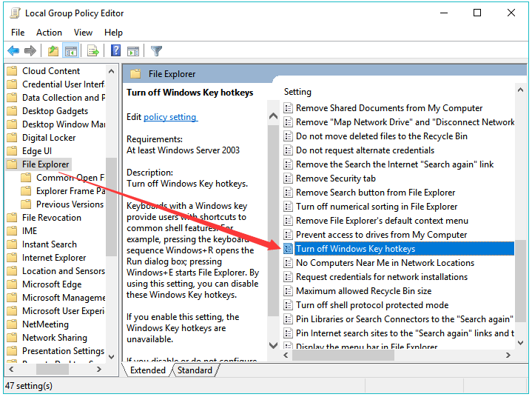Click description pane scroll up arrow

(273, 116)
